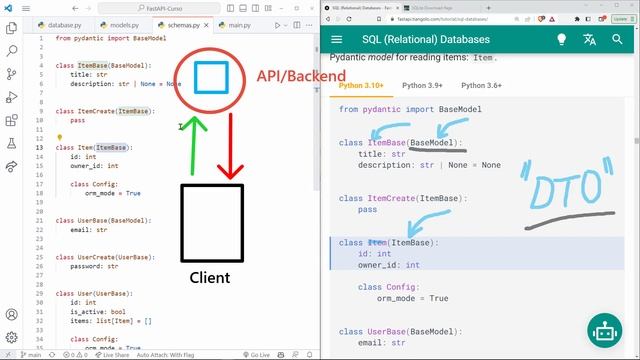Go back in the browser
Viewport: 640px width, 360px height.
coord(327,19)
